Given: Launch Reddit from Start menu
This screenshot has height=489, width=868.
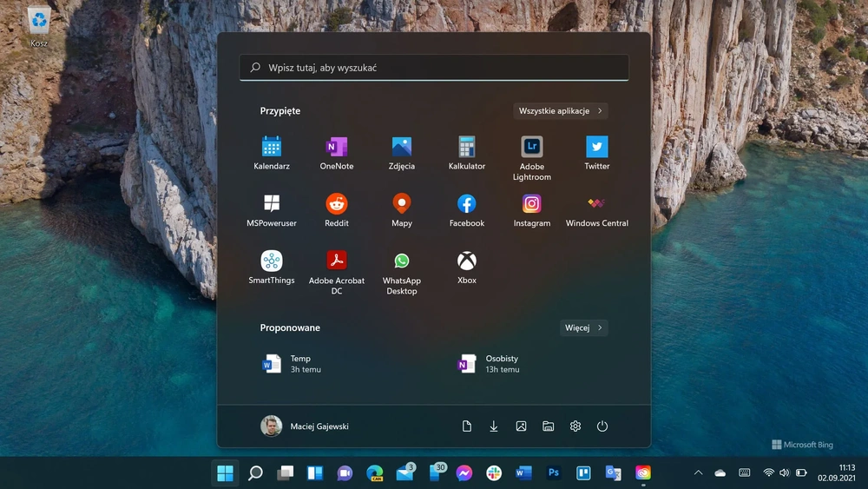Looking at the screenshot, I should [337, 210].
